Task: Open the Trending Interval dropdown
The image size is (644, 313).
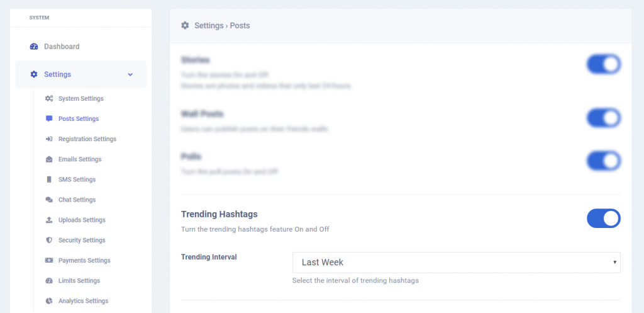Action: click(457, 263)
